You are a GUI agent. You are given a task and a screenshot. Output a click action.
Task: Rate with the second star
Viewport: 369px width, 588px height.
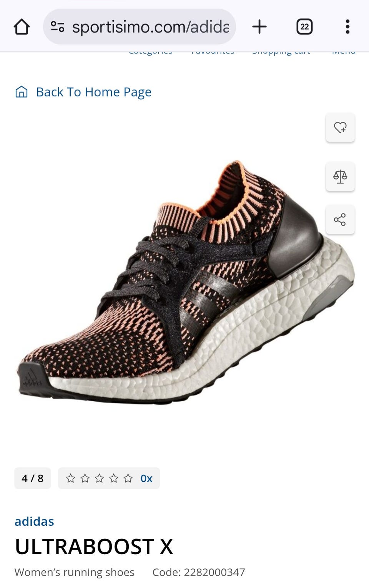85,478
